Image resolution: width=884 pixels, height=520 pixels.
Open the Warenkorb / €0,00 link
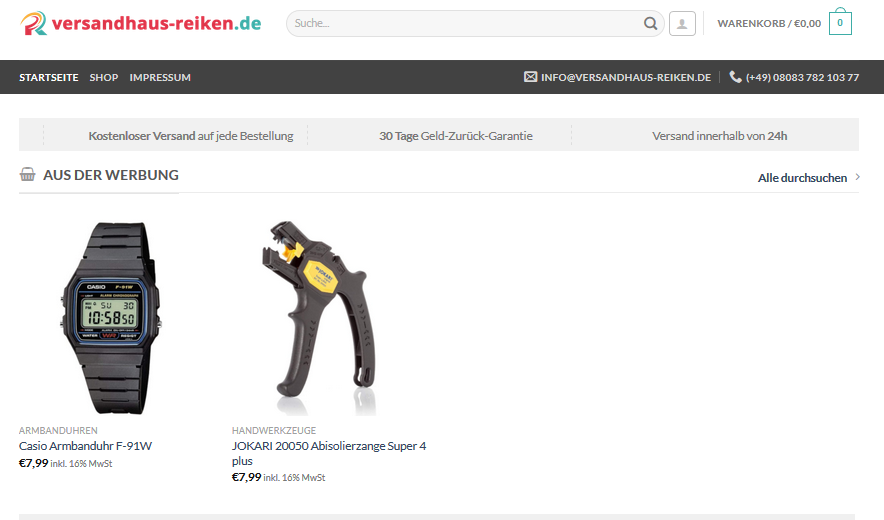point(769,24)
